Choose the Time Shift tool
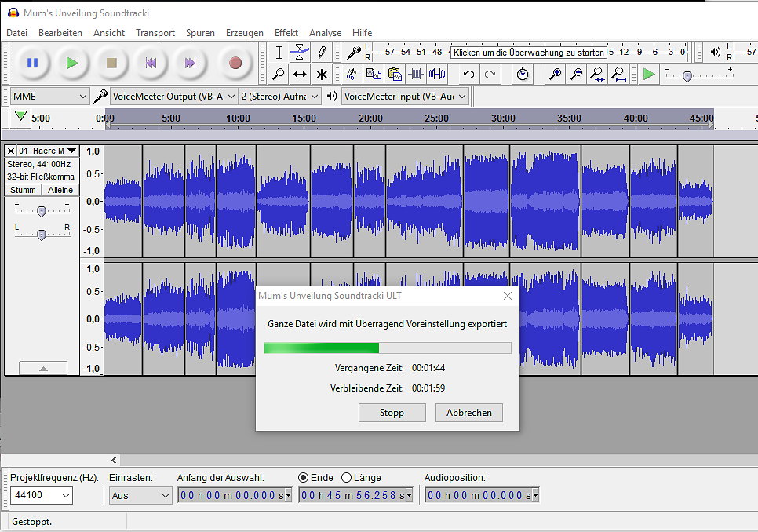758x532 pixels. pos(300,75)
